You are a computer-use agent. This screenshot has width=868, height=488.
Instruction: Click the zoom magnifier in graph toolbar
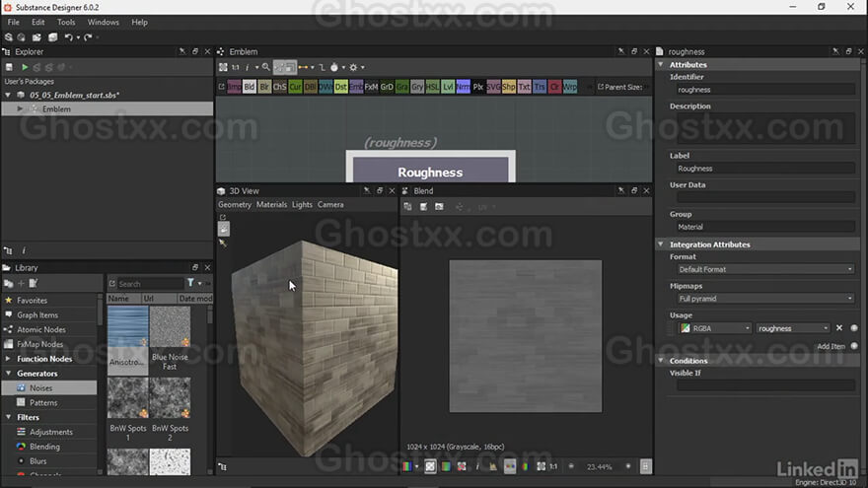pos(265,67)
